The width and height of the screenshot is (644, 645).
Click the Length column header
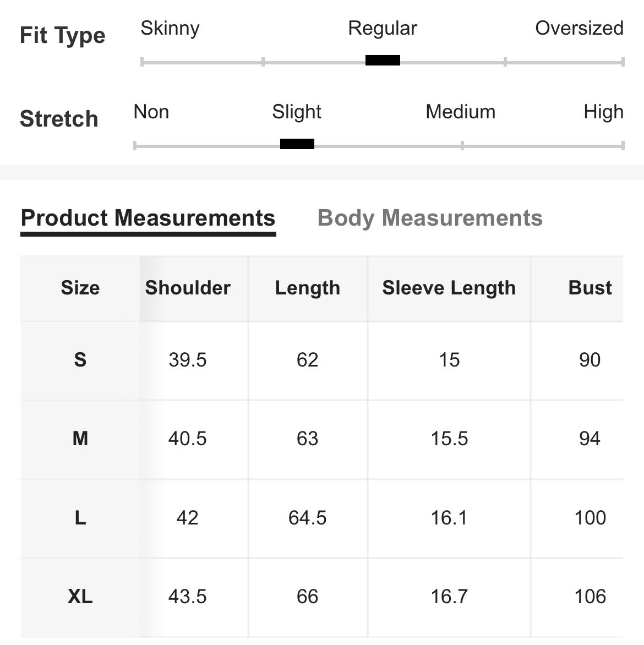point(308,288)
